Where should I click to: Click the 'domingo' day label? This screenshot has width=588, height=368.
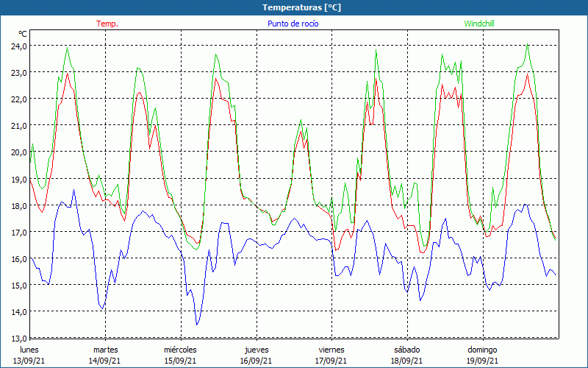[x=482, y=350]
